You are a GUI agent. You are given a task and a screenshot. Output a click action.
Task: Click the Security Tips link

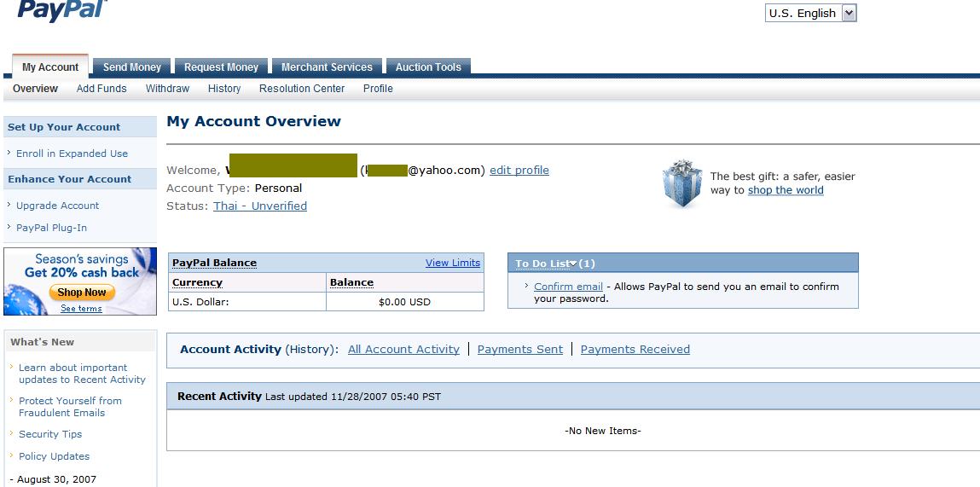tap(50, 434)
